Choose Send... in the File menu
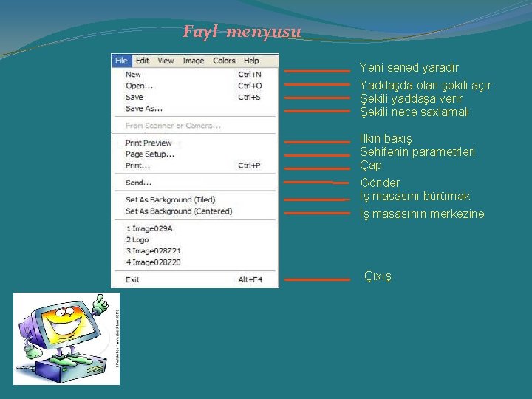This screenshot has height=399, width=532. [x=195, y=183]
